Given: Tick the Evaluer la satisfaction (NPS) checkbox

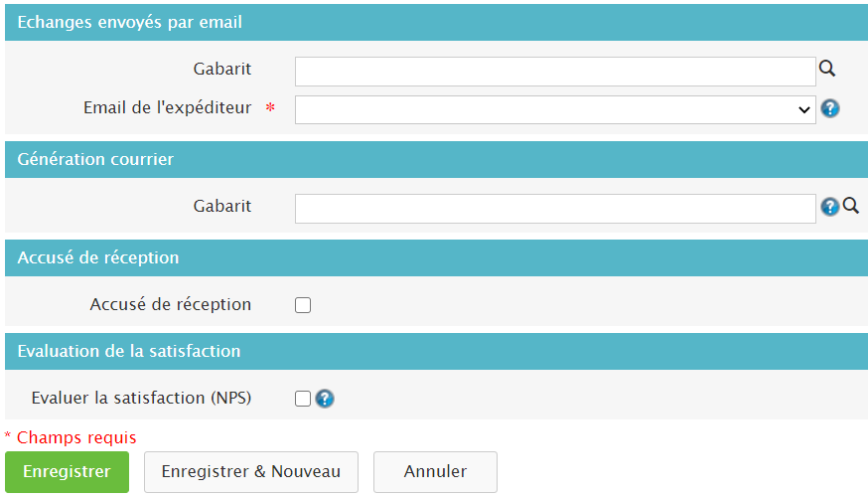Looking at the screenshot, I should (x=303, y=399).
